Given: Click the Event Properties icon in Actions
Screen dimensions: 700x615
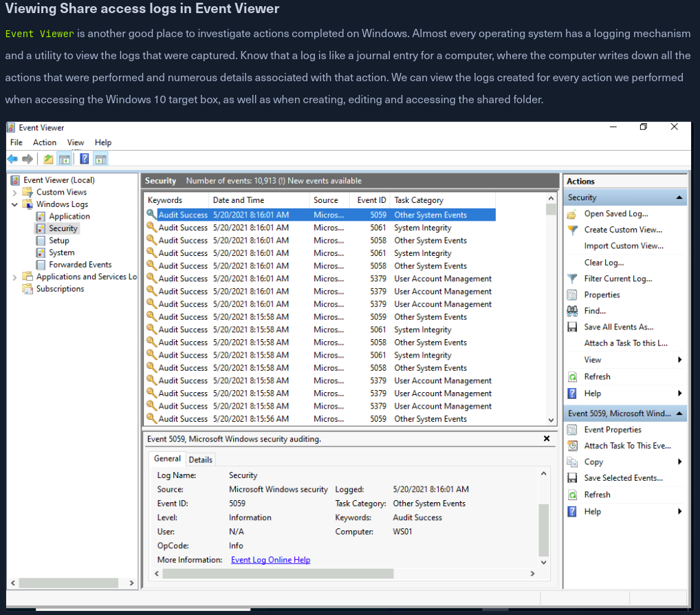Looking at the screenshot, I should pyautogui.click(x=572, y=429).
